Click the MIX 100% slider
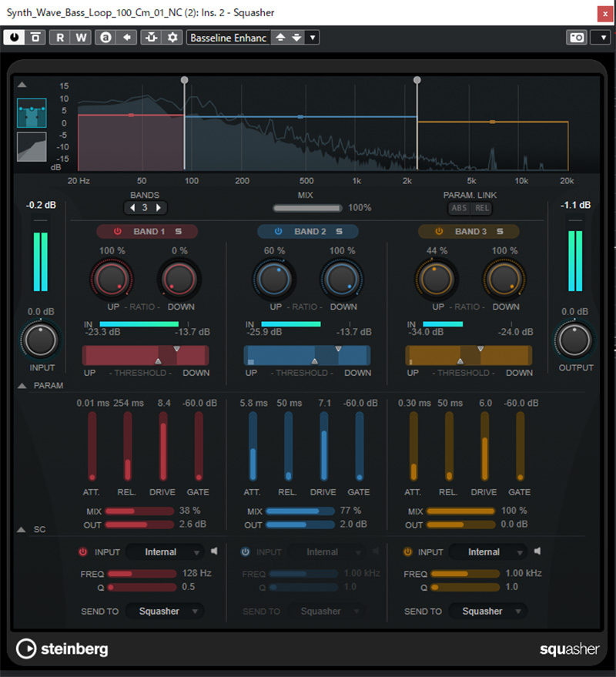616x677 pixels. pyautogui.click(x=306, y=207)
